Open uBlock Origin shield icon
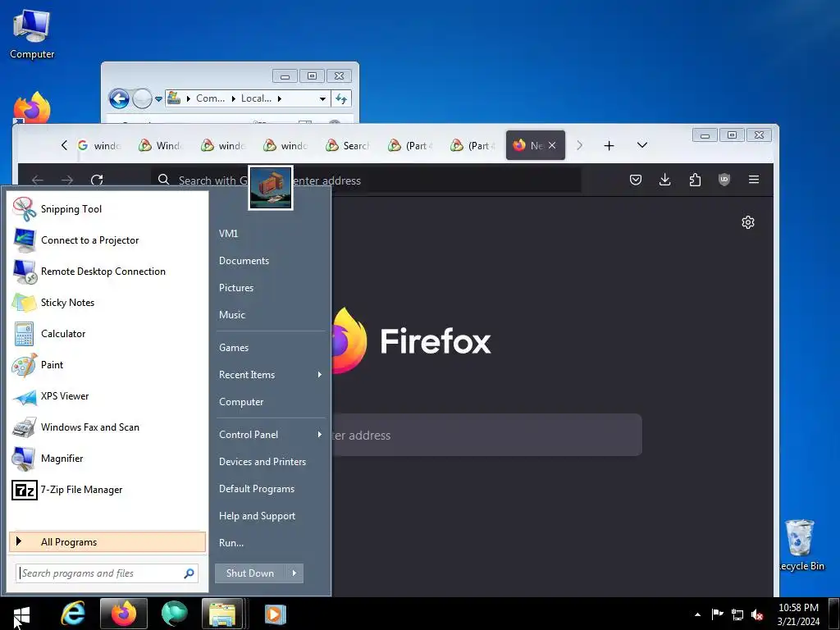 [x=724, y=180]
